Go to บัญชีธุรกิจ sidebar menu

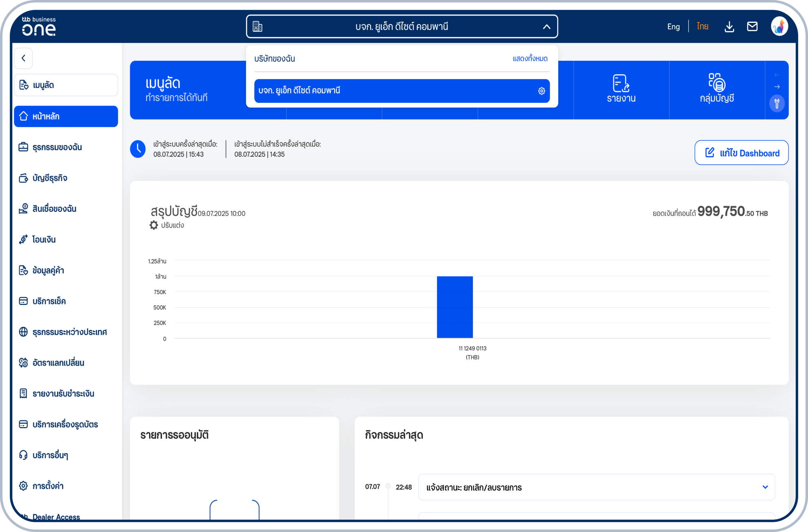(50, 178)
